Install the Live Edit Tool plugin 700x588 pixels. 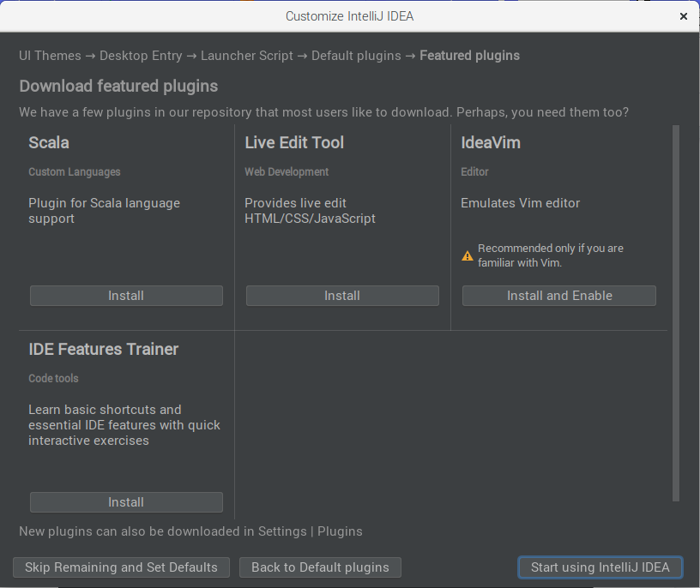coord(342,296)
